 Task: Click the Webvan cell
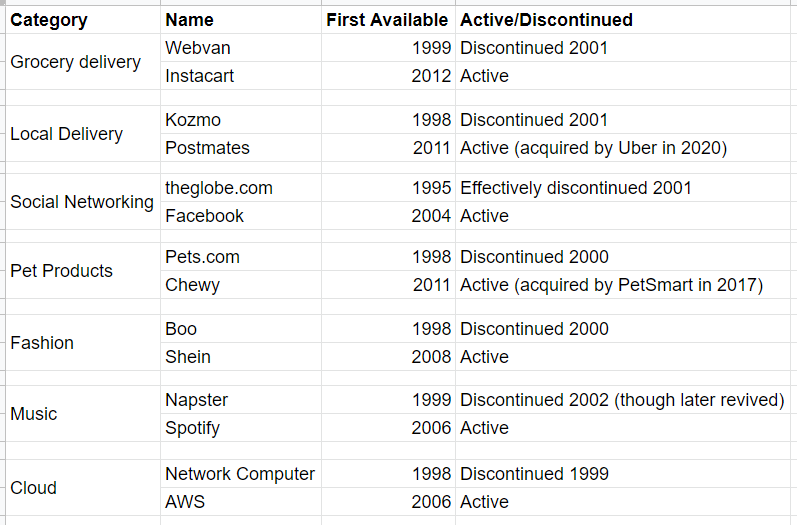tap(241, 48)
